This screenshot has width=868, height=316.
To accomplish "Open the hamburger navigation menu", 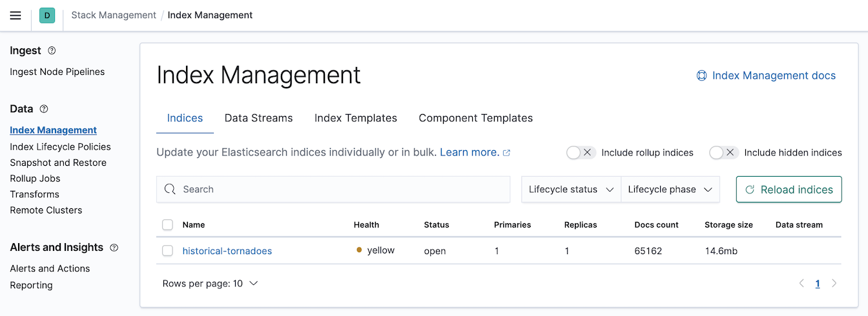I will tap(15, 15).
